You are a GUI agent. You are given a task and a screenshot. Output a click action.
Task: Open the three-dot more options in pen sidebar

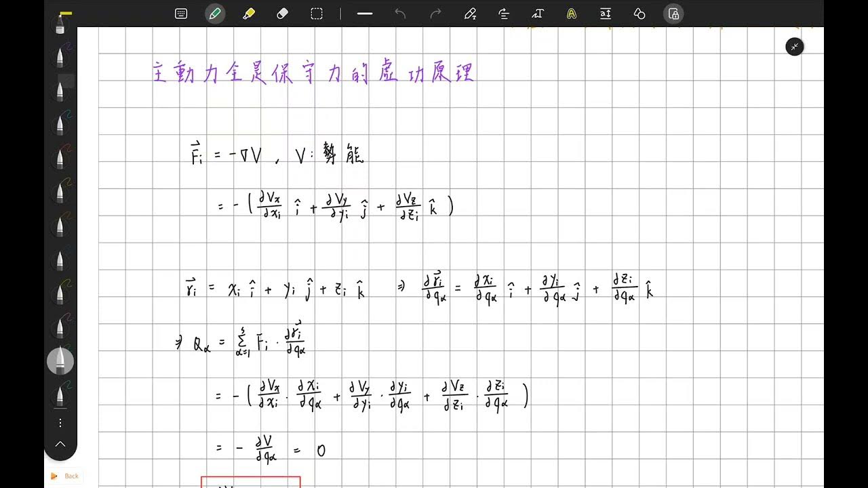tap(60, 423)
